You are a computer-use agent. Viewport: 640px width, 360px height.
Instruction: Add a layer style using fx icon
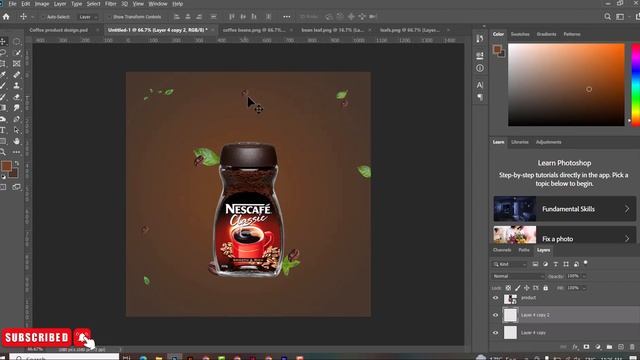575,347
